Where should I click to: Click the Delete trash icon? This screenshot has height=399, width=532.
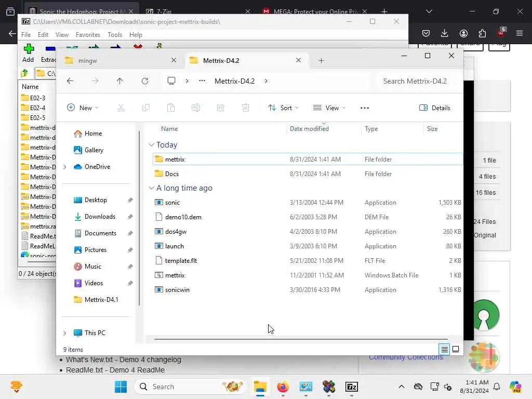(246, 108)
